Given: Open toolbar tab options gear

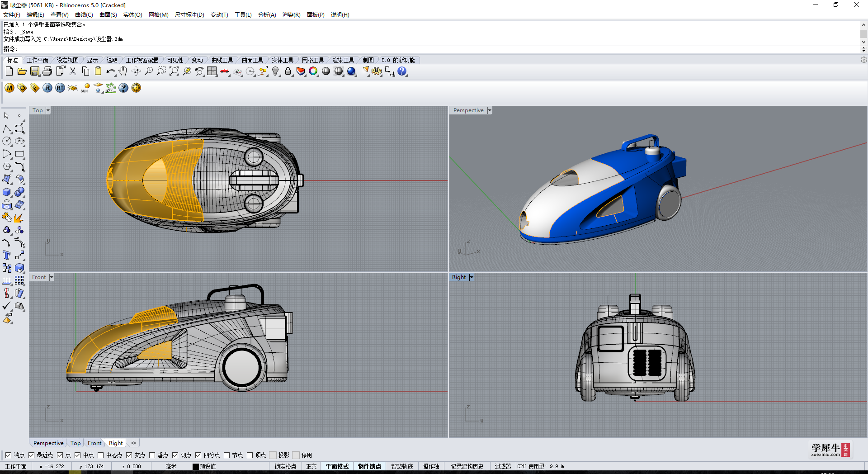Looking at the screenshot, I should [863, 60].
